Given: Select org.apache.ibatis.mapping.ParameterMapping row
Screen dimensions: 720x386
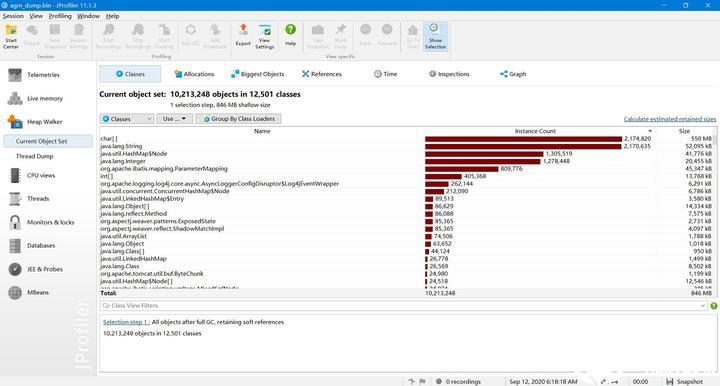Looking at the screenshot, I should click(406, 169).
